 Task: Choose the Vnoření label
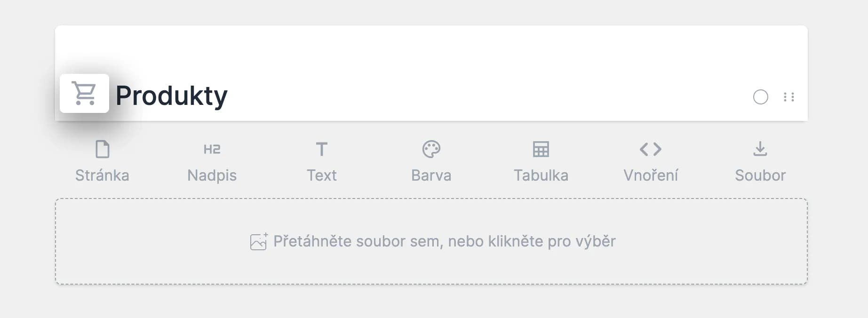point(651,175)
